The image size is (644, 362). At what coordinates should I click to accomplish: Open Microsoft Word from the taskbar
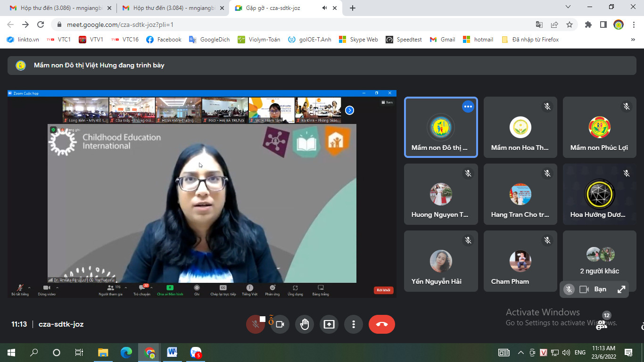pyautogui.click(x=172, y=352)
